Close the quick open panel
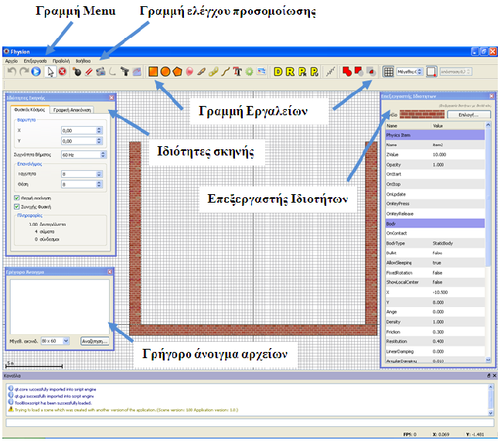Viewport: 504px width, 444px height. pyautogui.click(x=110, y=272)
